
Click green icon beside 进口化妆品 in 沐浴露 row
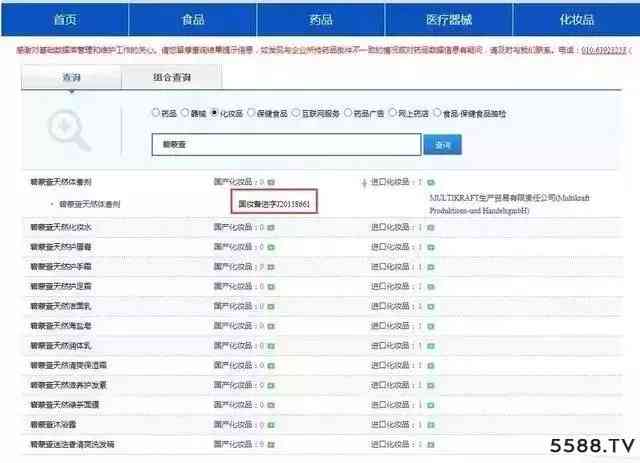pyautogui.click(x=430, y=424)
